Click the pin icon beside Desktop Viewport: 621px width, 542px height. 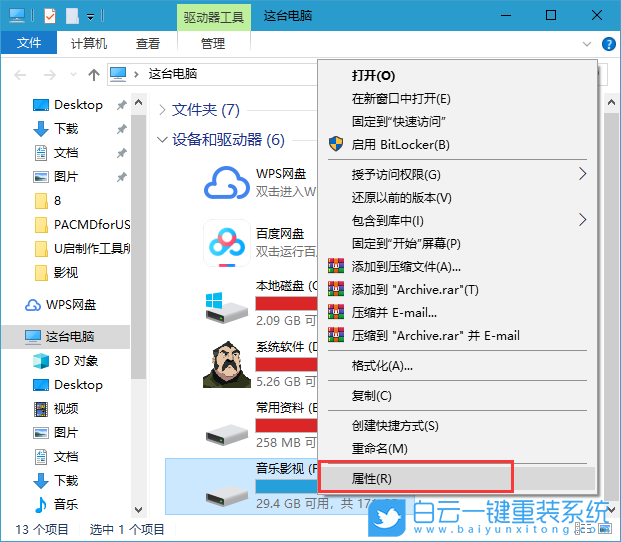pos(121,105)
